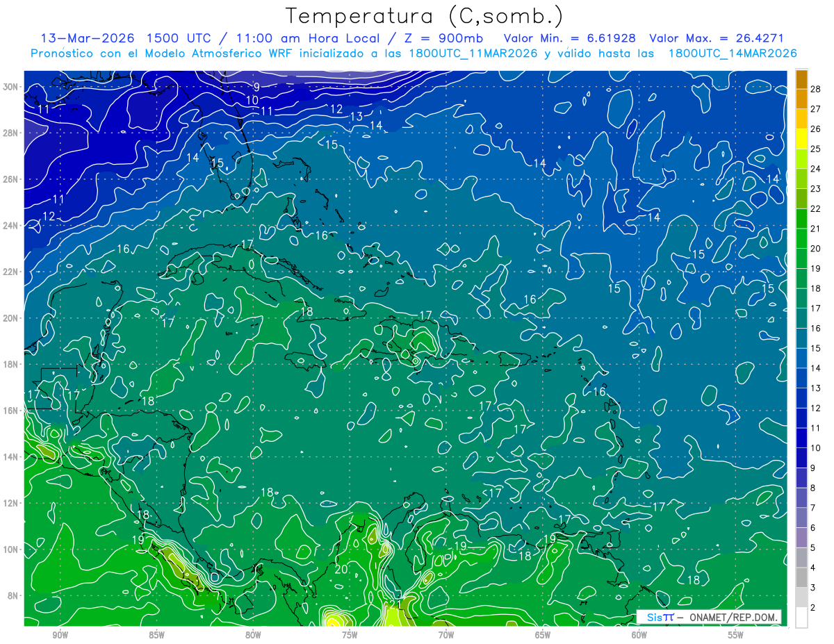The height and width of the screenshot is (644, 834).
Task: Select the date text "13-Mar-2026"
Action: 88,38
